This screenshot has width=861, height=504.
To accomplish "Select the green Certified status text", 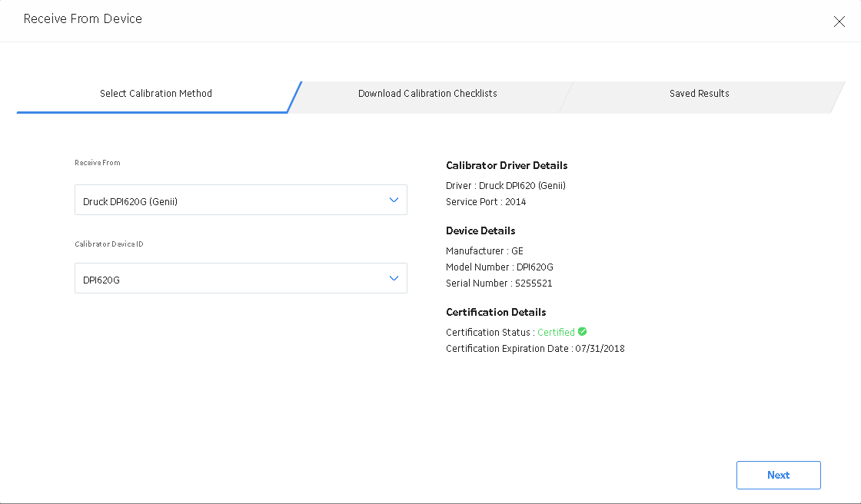I will (x=556, y=332).
